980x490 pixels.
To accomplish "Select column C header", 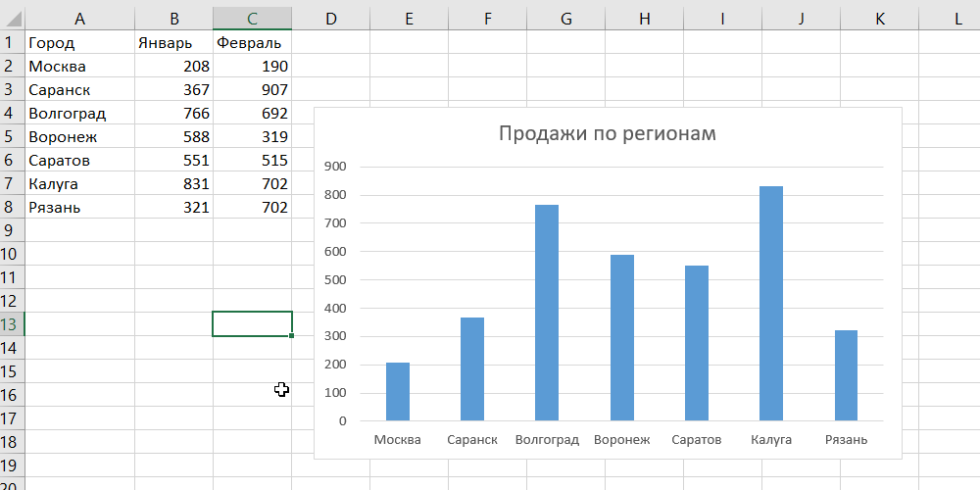I will click(x=252, y=18).
